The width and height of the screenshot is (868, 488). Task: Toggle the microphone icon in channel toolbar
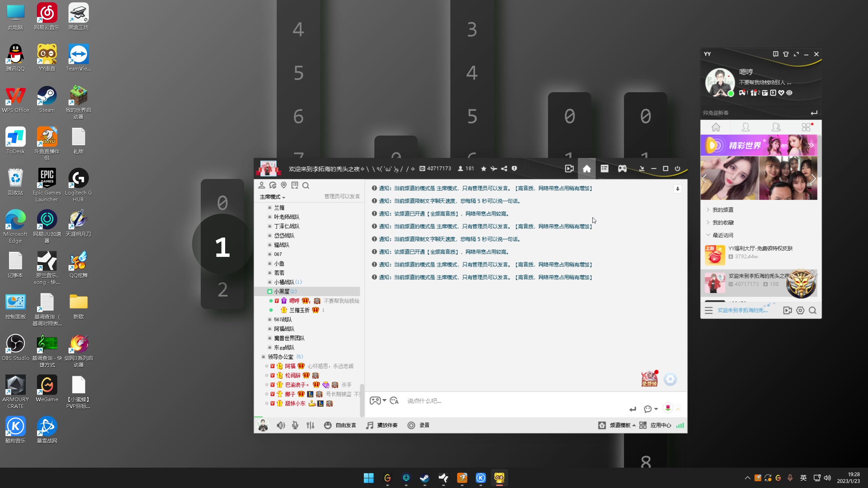point(295,425)
